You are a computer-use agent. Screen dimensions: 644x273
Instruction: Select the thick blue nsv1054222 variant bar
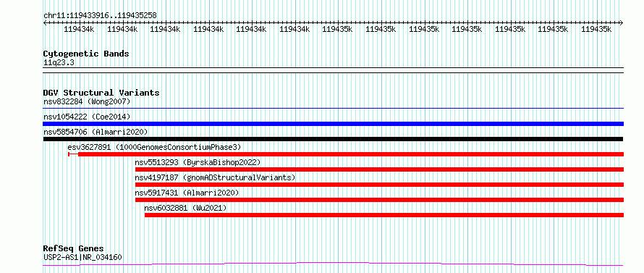(334, 124)
